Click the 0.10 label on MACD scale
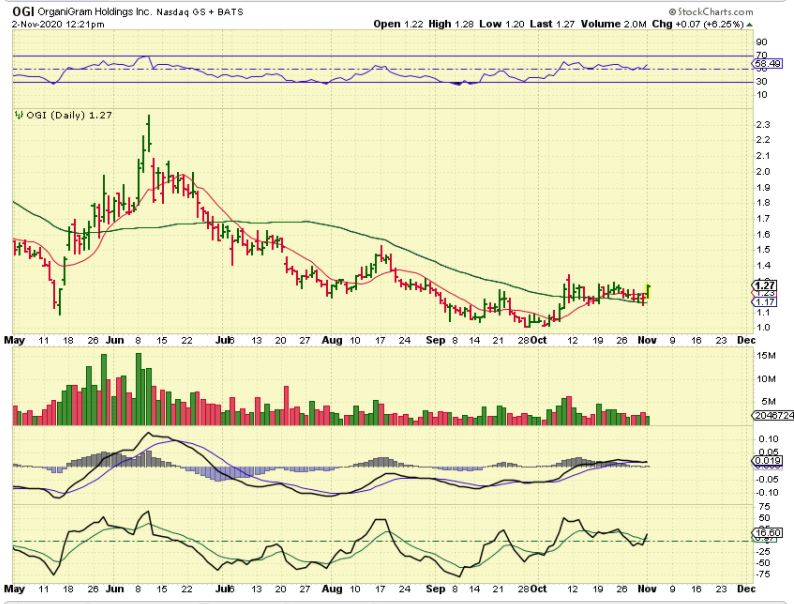Image resolution: width=794 pixels, height=604 pixels. (768, 438)
